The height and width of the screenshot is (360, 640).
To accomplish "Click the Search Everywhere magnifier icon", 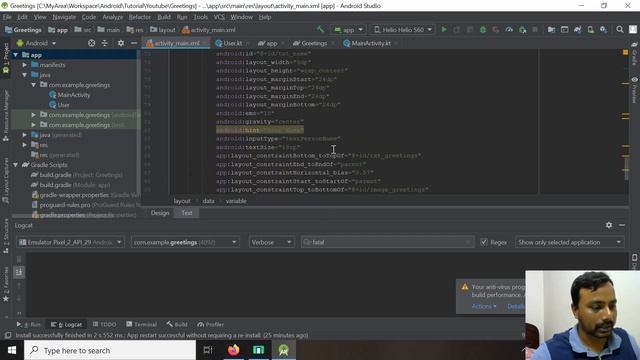I will 620,29.
